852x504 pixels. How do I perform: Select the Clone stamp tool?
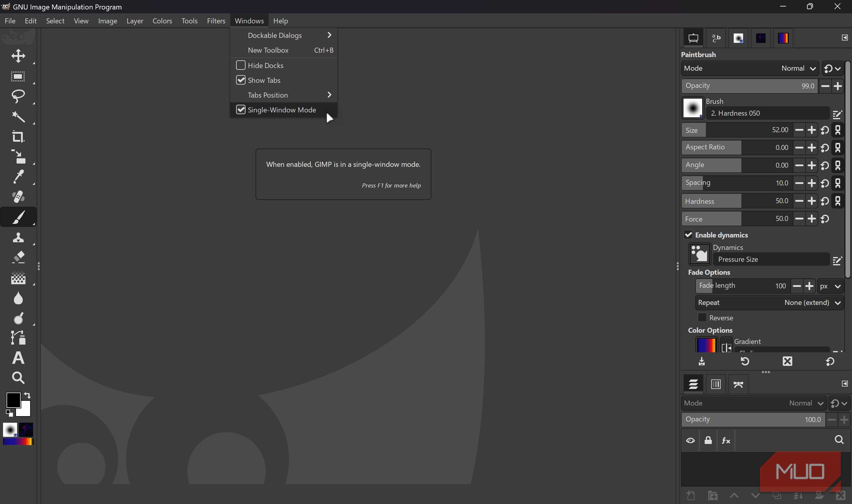click(x=18, y=237)
